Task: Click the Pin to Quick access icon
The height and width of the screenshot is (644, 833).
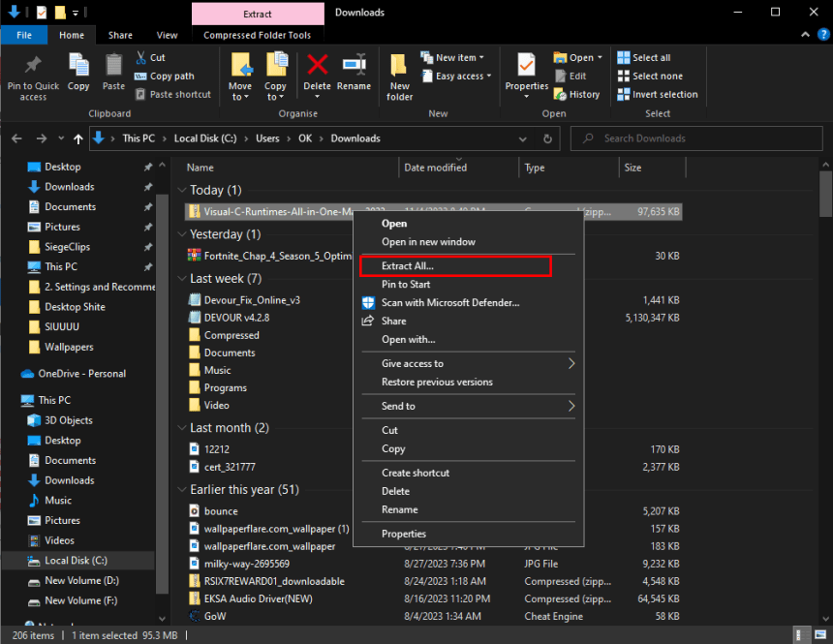Action: [x=32, y=73]
